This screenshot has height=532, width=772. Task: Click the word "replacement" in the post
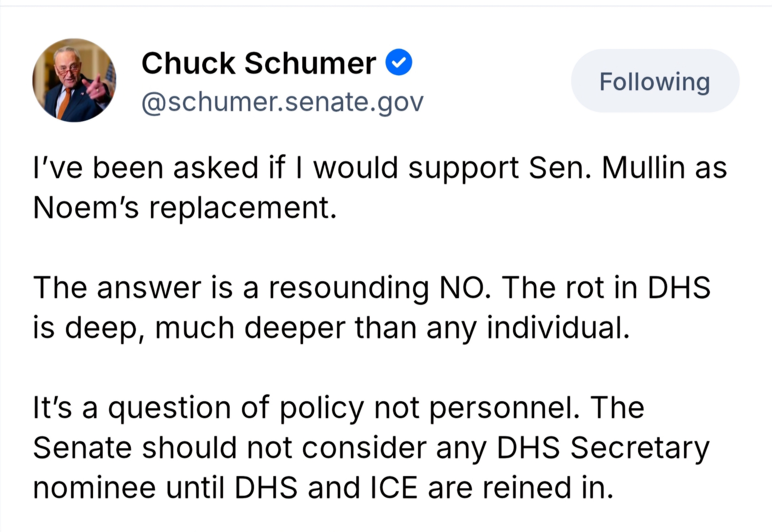click(242, 209)
